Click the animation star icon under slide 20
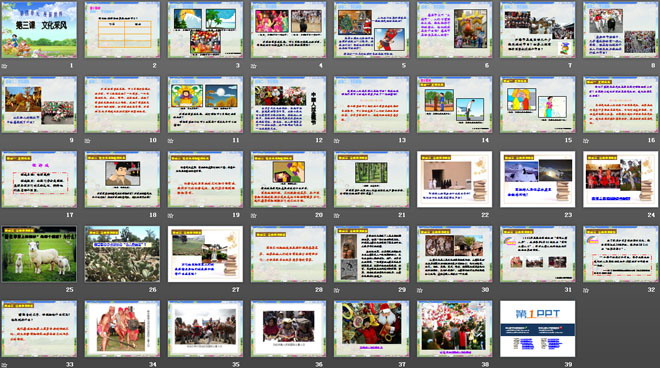The height and width of the screenshot is (368, 660). [x=253, y=216]
